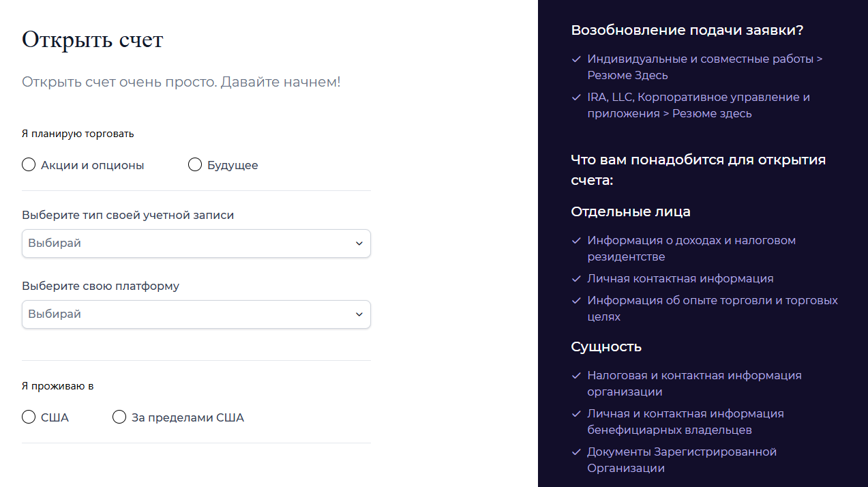This screenshot has width=868, height=487.
Task: Click checkmark beside "Документы Зарегистрированной Организации"
Action: pyautogui.click(x=576, y=452)
